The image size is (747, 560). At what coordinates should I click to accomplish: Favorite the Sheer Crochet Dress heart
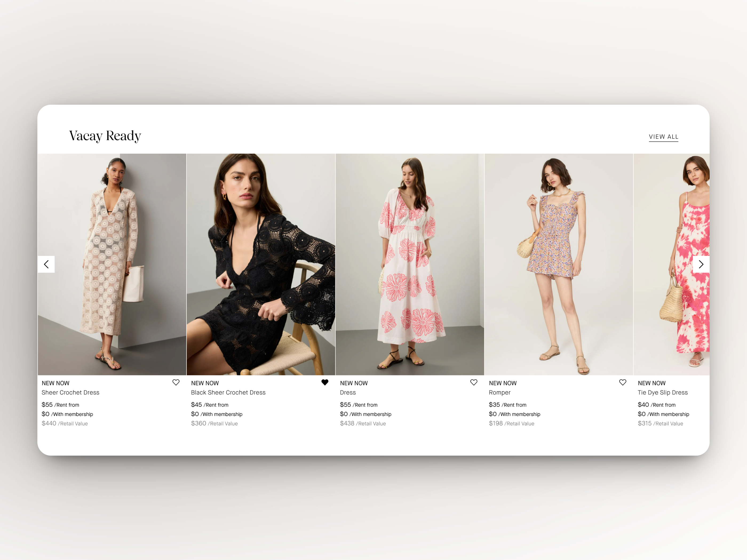(176, 382)
